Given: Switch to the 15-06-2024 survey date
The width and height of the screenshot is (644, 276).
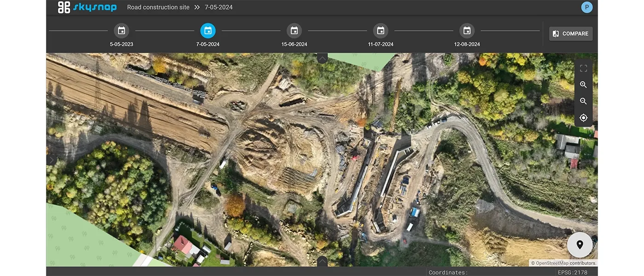Looking at the screenshot, I should pyautogui.click(x=294, y=31).
